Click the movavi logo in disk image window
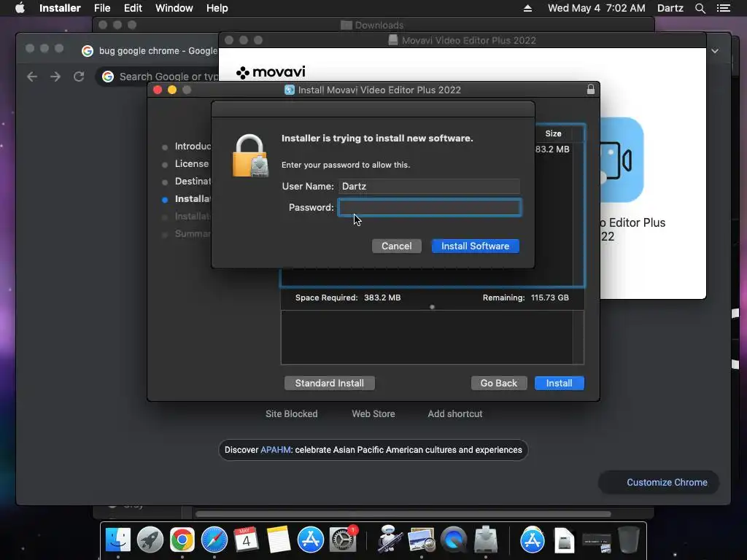 point(271,72)
